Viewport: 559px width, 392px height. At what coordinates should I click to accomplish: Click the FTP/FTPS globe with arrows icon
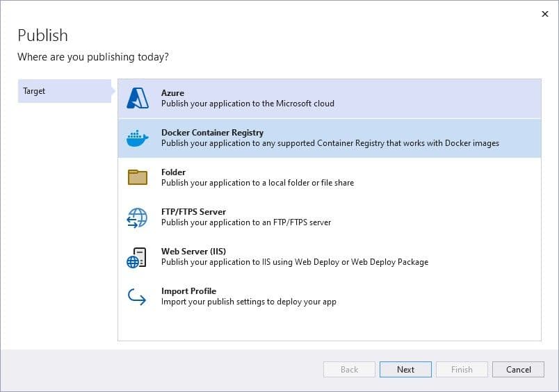[138, 218]
